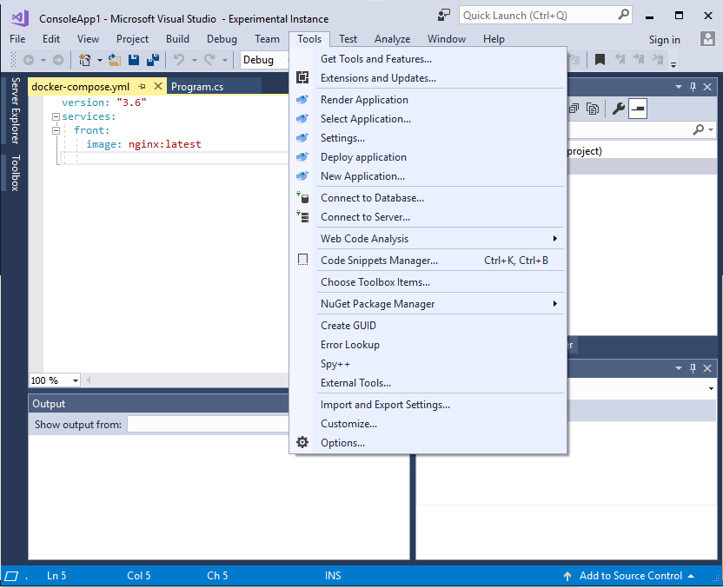Viewport: 723px width, 588px height.
Task: Toggle the INS insert mode indicator
Action: click(333, 576)
